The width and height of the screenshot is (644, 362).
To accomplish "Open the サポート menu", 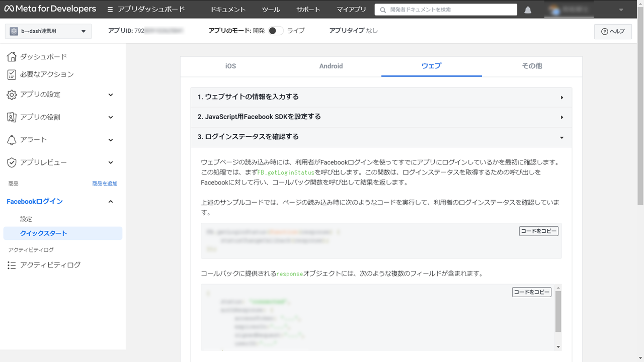I will pos(308,10).
